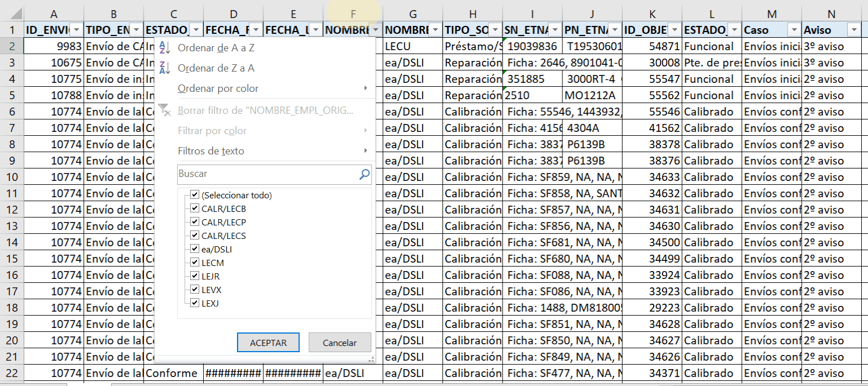The width and height of the screenshot is (868, 386).
Task: Uncheck the ea/DSLI filter value
Action: click(195, 249)
